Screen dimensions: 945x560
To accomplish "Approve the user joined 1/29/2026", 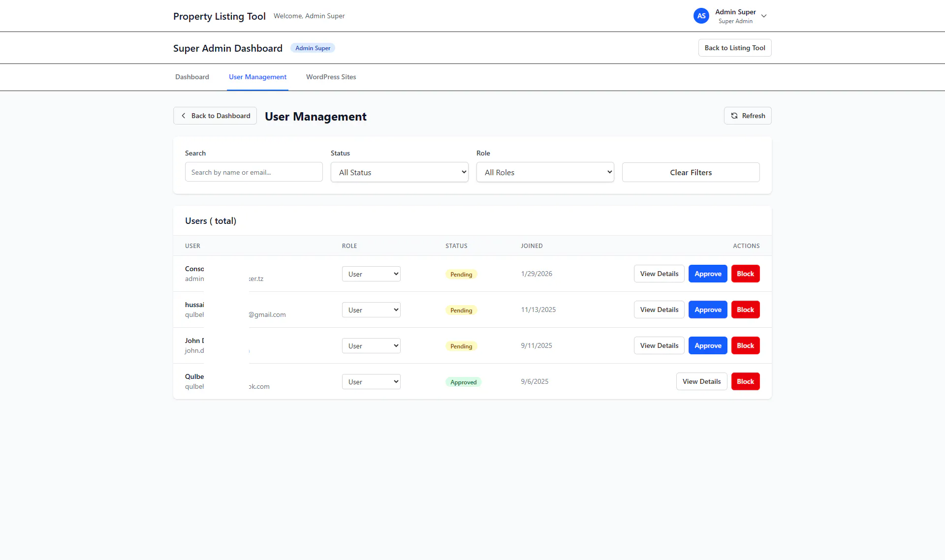I will coord(708,274).
